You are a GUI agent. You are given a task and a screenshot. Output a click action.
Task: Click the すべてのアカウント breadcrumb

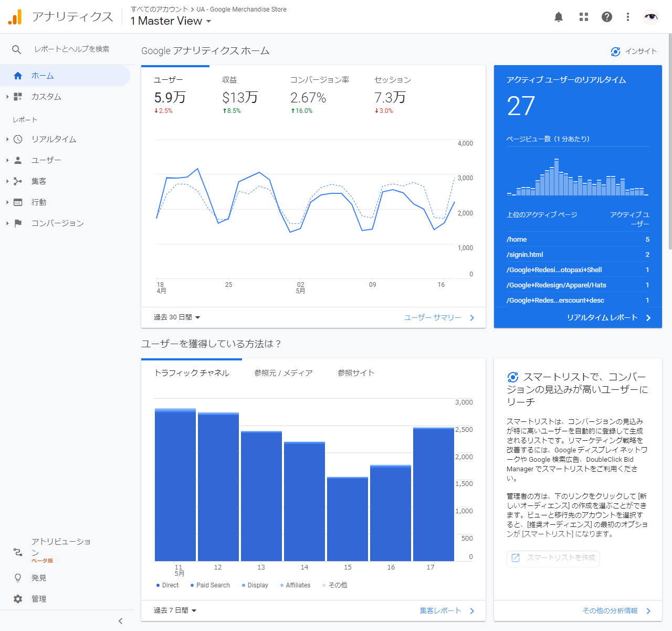[160, 9]
